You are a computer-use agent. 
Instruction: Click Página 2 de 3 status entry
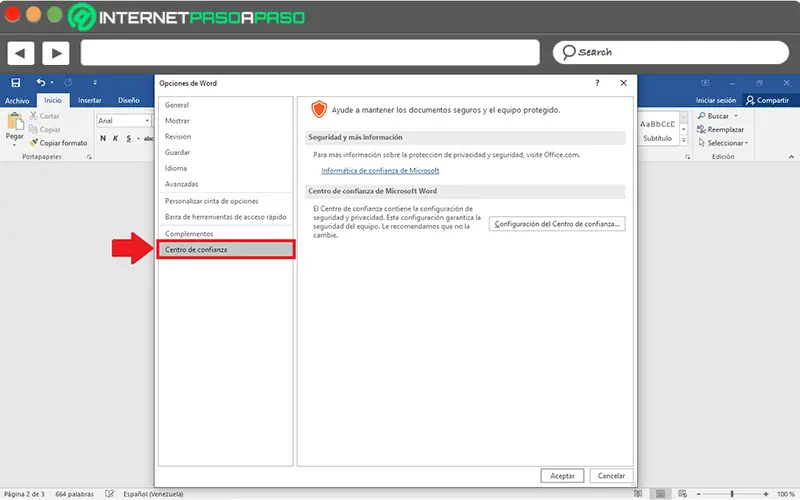point(24,494)
